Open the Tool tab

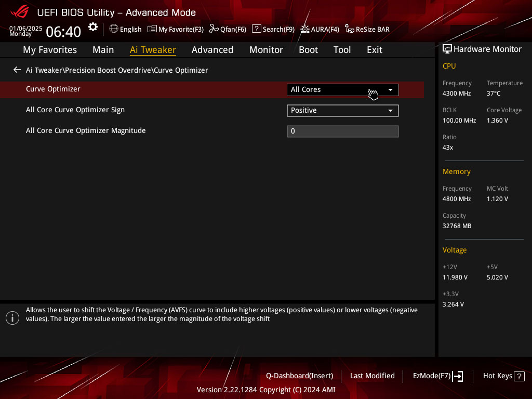[342, 50]
